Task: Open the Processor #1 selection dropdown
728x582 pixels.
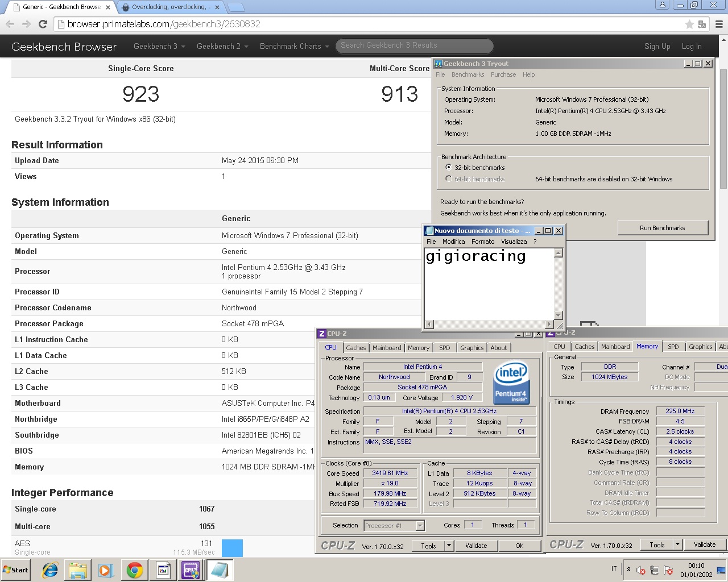Action: (x=394, y=526)
